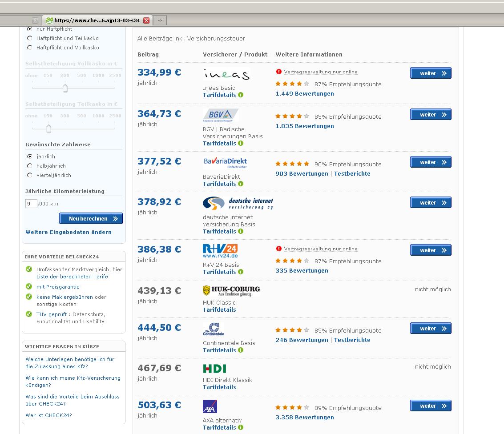The image size is (504, 434).
Task: Click the info icon next to BGV Tarifdetails
Action: (241, 143)
